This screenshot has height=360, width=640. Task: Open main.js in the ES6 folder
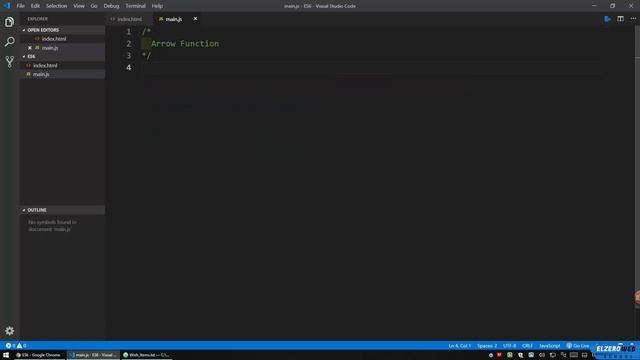[x=41, y=74]
